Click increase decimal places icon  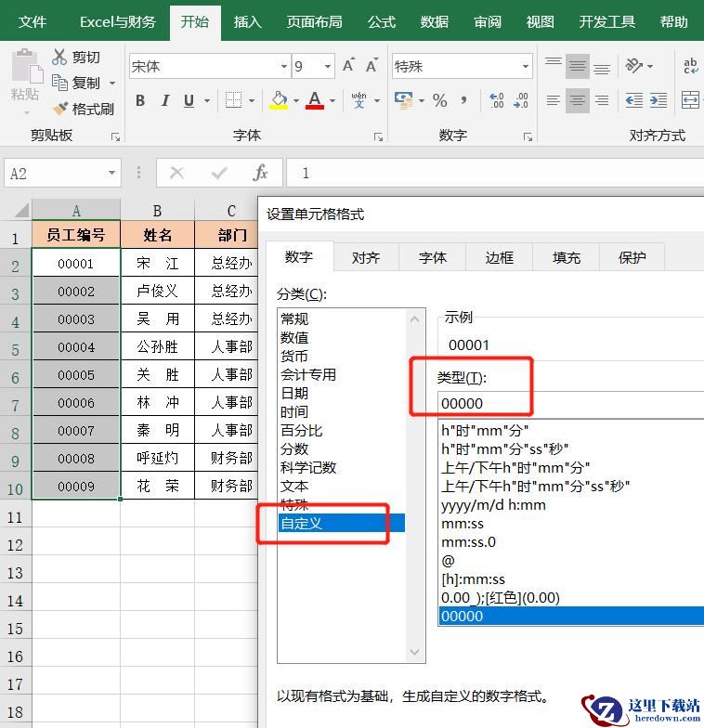[x=496, y=100]
